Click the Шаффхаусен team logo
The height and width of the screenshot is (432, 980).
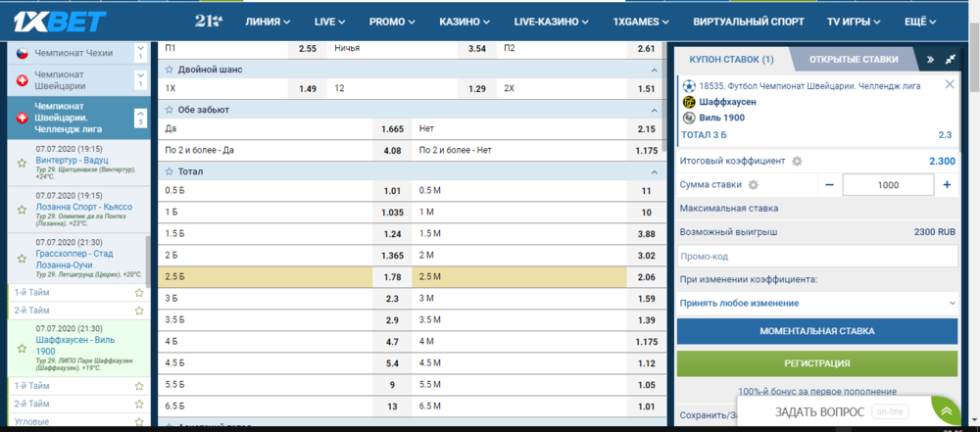coord(689,102)
